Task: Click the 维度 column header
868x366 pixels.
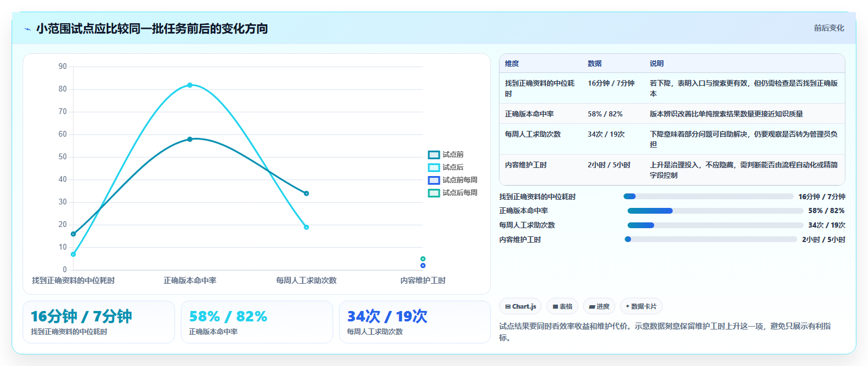Action: point(512,64)
